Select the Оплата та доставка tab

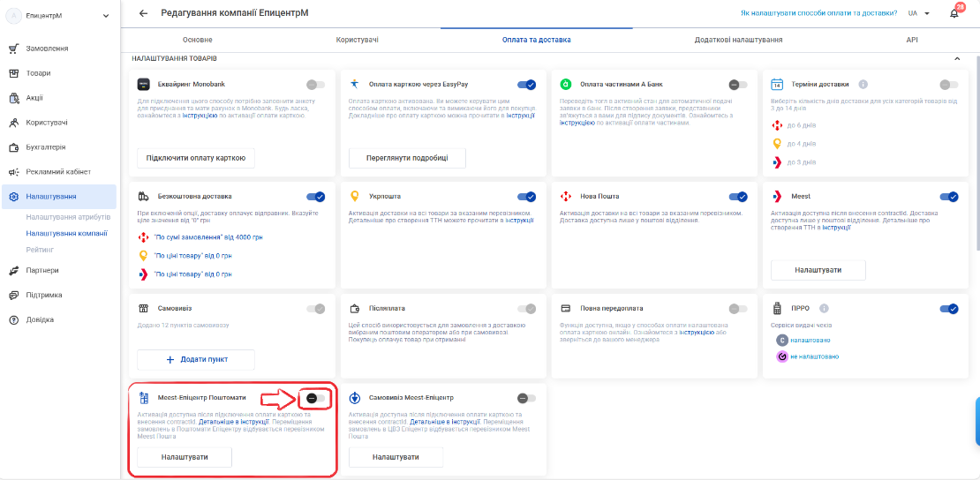tap(536, 40)
